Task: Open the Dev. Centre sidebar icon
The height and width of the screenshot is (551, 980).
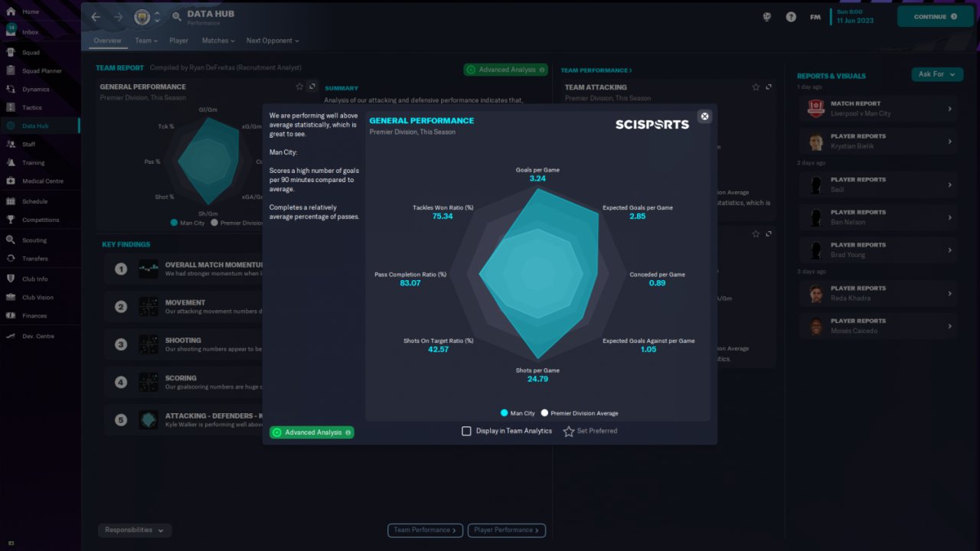Action: click(x=11, y=337)
